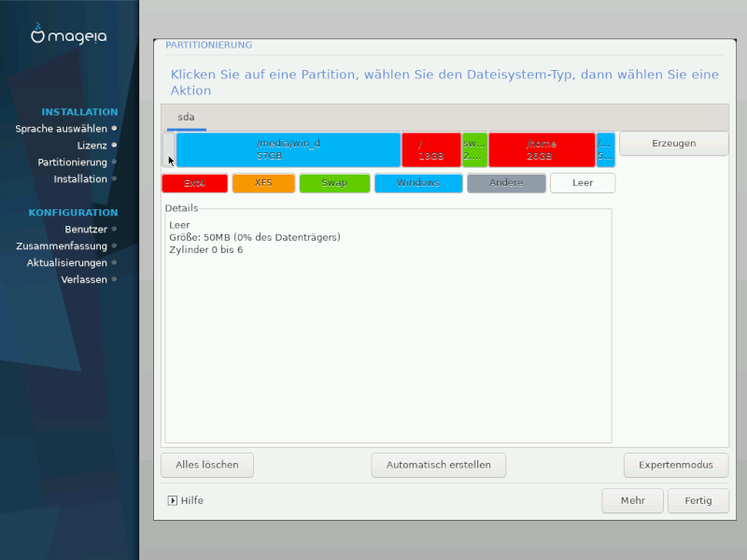Choose the blue Windows filesystem type

point(417,183)
